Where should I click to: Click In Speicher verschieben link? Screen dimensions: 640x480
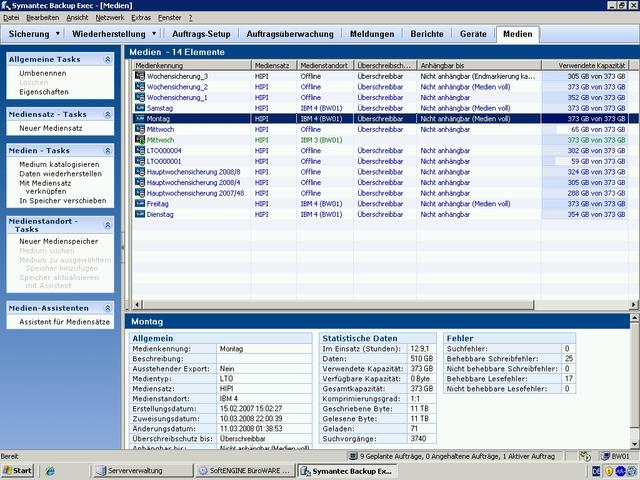pyautogui.click(x=62, y=200)
